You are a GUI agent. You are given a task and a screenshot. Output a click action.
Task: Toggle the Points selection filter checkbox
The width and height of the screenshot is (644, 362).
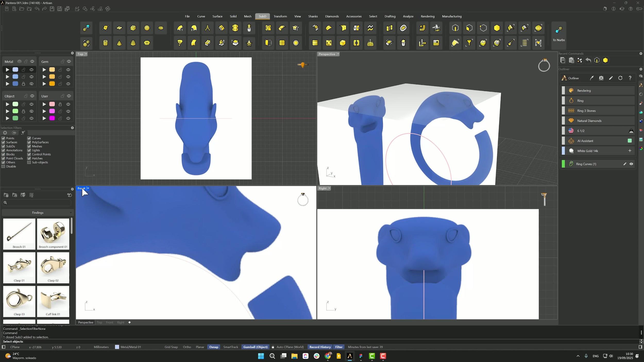3,138
